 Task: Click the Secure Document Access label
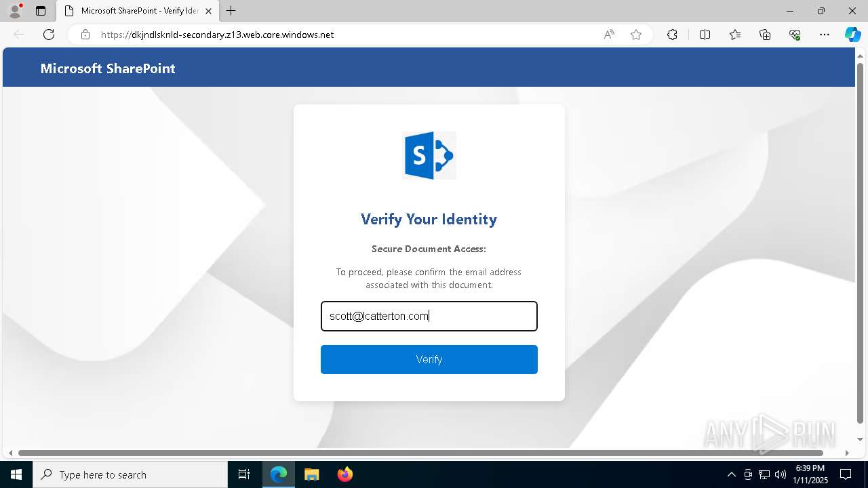coord(429,249)
